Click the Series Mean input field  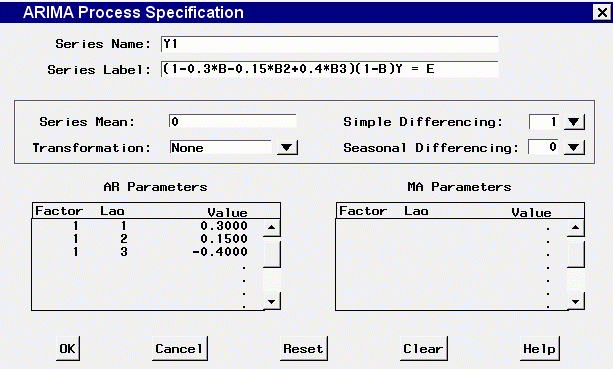tap(233, 121)
